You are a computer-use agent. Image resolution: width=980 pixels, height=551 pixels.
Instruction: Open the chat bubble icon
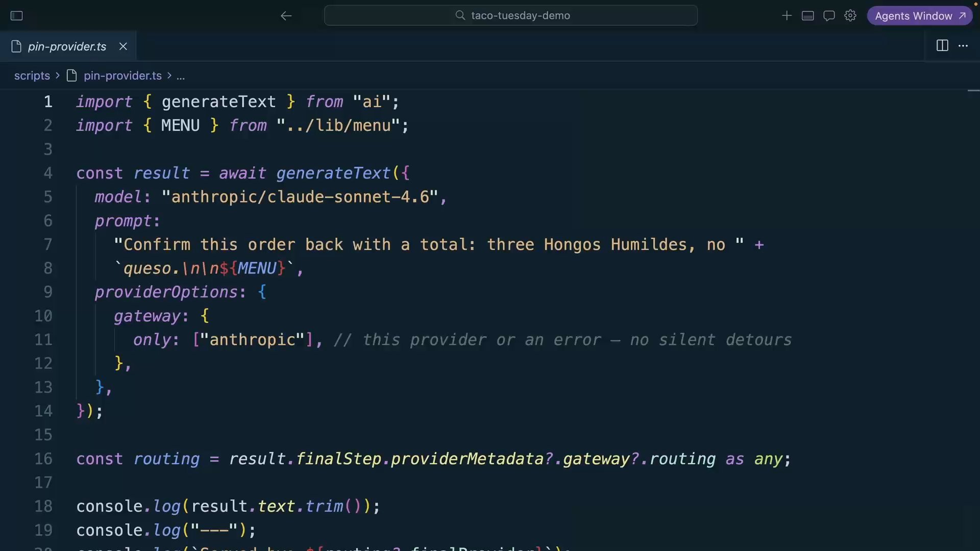[829, 16]
